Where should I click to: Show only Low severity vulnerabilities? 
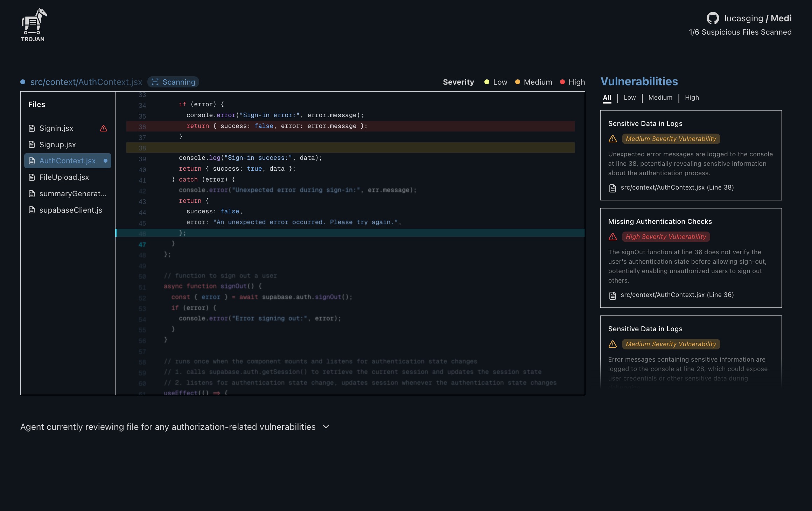tap(629, 98)
